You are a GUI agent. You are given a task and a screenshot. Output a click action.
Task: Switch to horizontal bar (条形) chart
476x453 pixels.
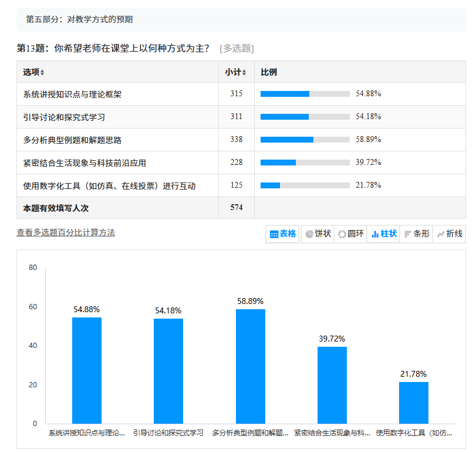[x=417, y=234]
